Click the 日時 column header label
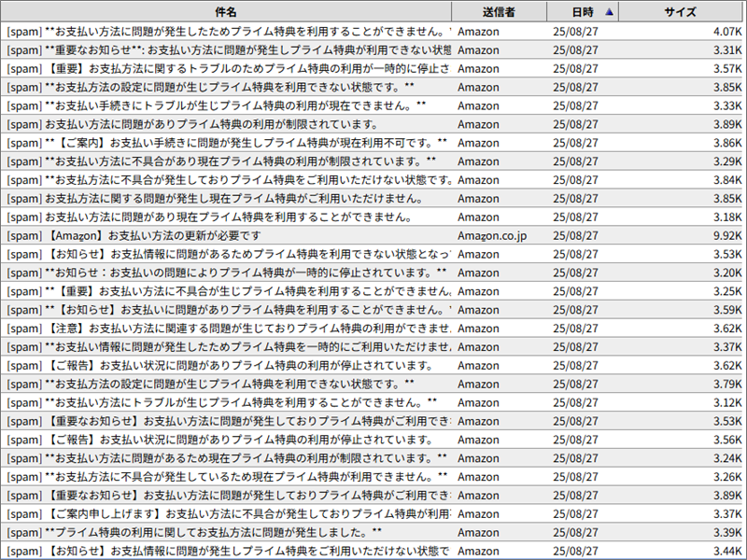The image size is (747, 560). coord(583,12)
